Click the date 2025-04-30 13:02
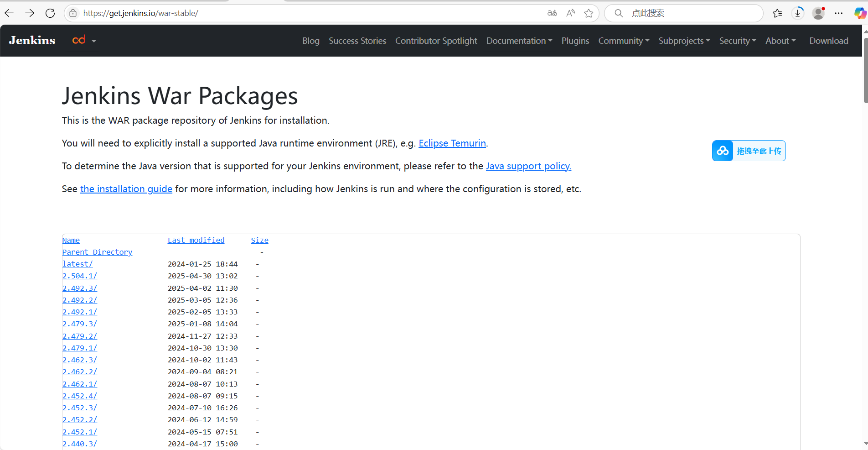Screen dimensions: 868x450 (202, 276)
